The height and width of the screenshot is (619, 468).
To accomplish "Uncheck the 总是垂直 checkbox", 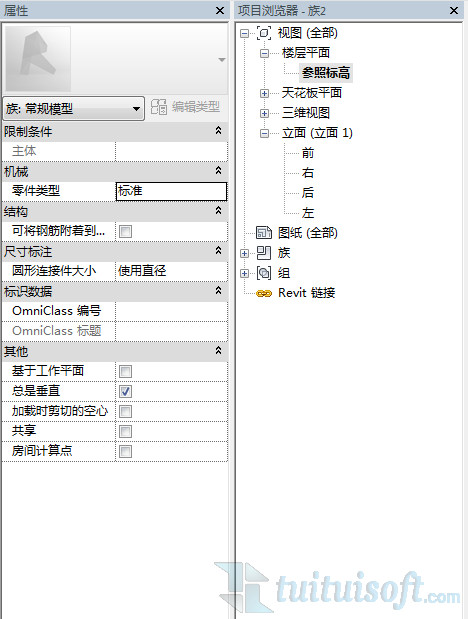I will click(x=126, y=391).
